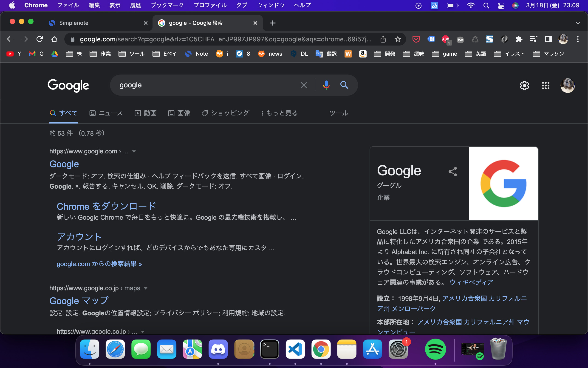Open Chrome three-dot menu
The image size is (588, 368).
[x=578, y=39]
